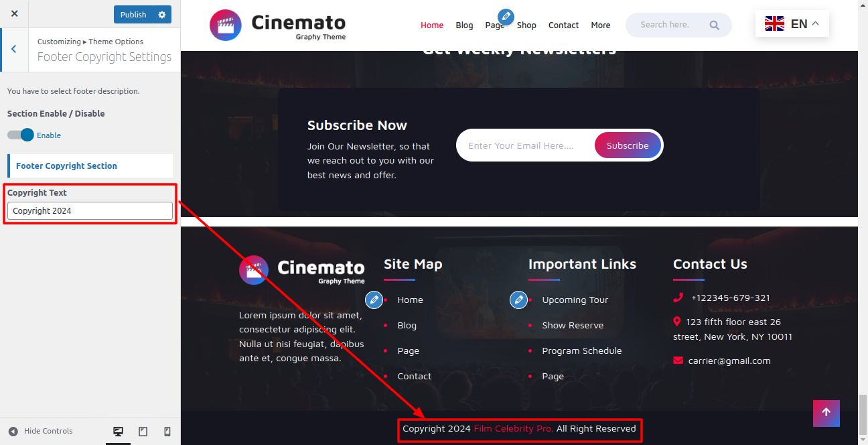
Task: Go back using the left chevron arrow
Action: click(x=14, y=50)
